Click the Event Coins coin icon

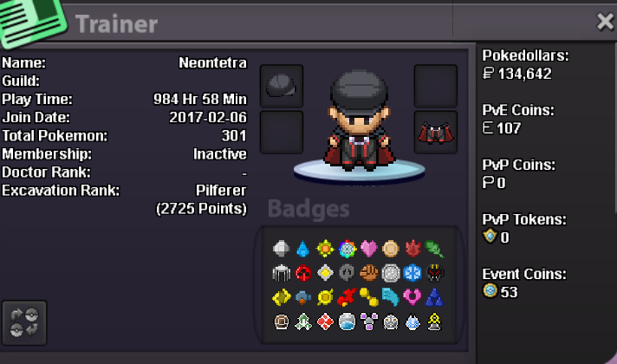[490, 291]
